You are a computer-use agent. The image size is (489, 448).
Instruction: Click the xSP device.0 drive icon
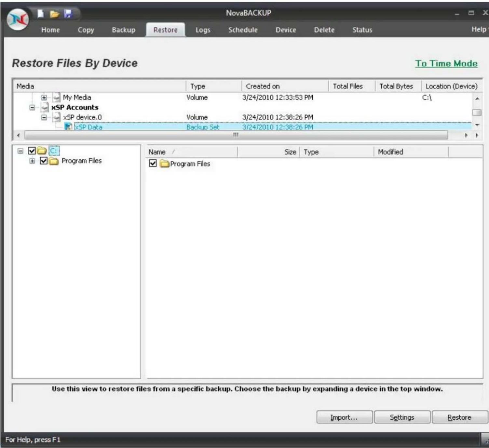[57, 117]
